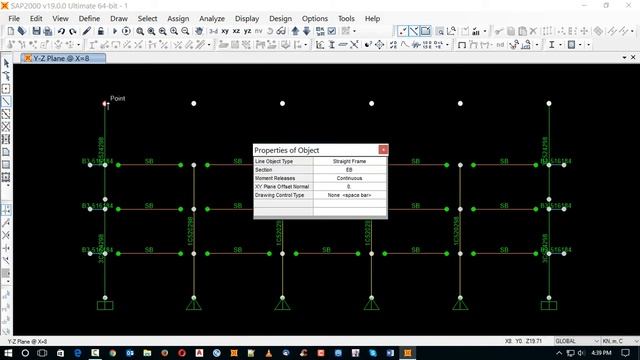Viewport: 640px width, 360px height.
Task: Expand the window list arrow beside tab close
Action: coord(624,58)
